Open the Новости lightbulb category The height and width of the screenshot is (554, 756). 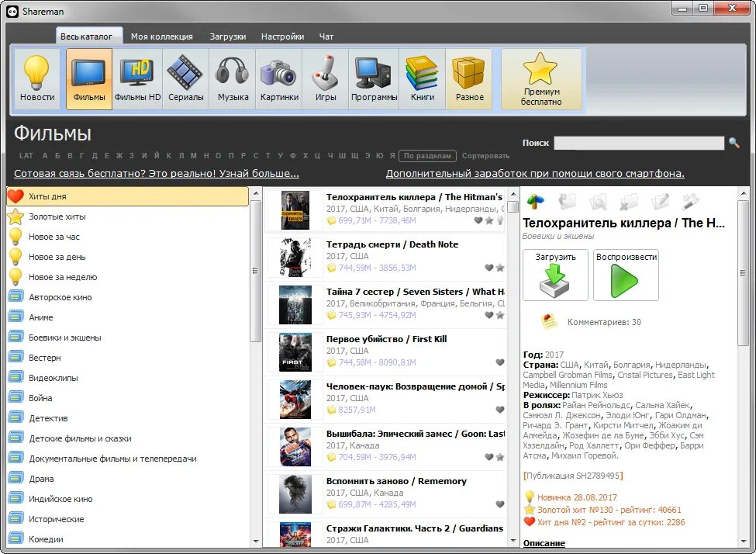37,78
